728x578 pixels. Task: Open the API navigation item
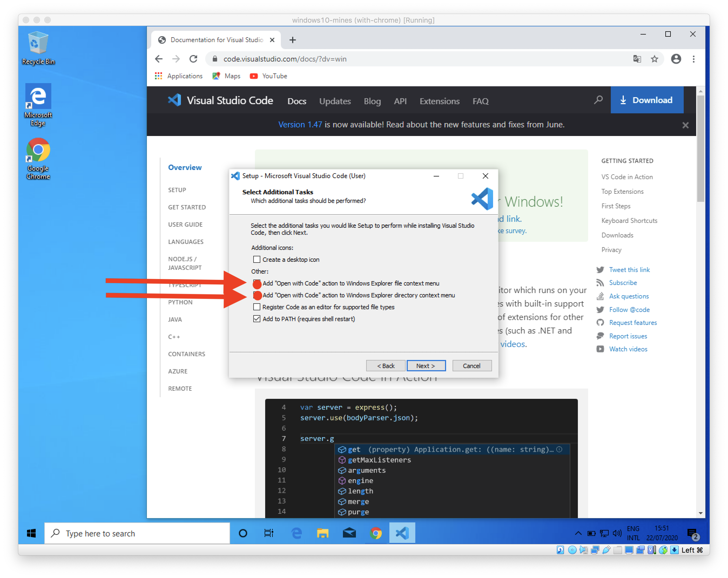point(400,101)
